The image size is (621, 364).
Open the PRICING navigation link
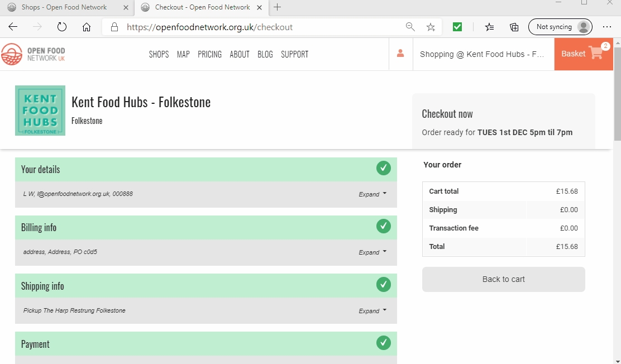click(209, 54)
